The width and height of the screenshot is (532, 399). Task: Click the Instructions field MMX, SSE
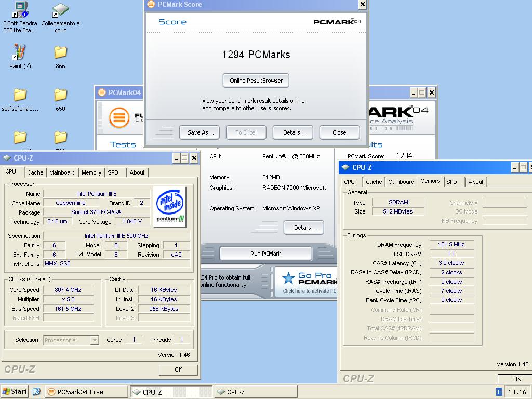117,263
